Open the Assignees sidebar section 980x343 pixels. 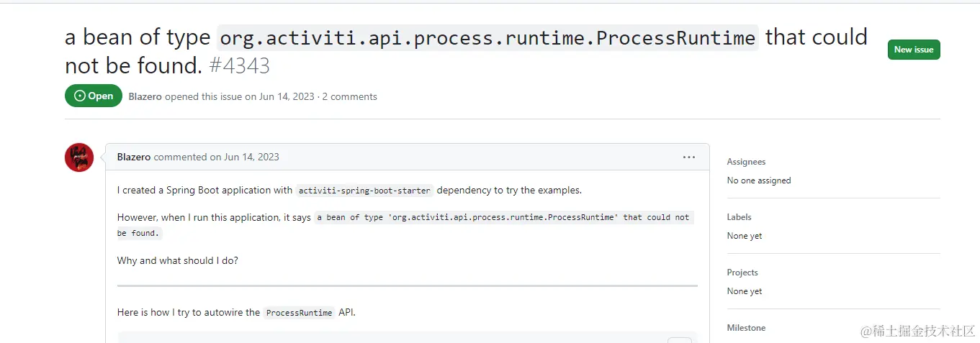746,162
